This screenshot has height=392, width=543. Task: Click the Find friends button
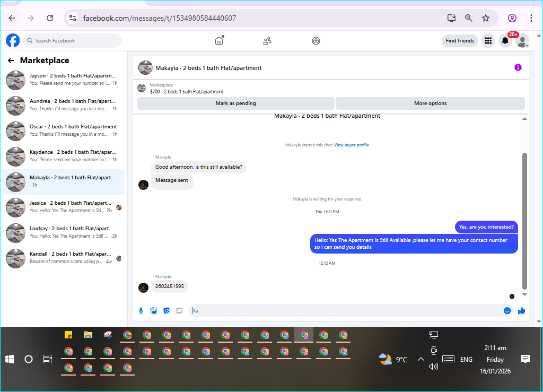(x=460, y=41)
